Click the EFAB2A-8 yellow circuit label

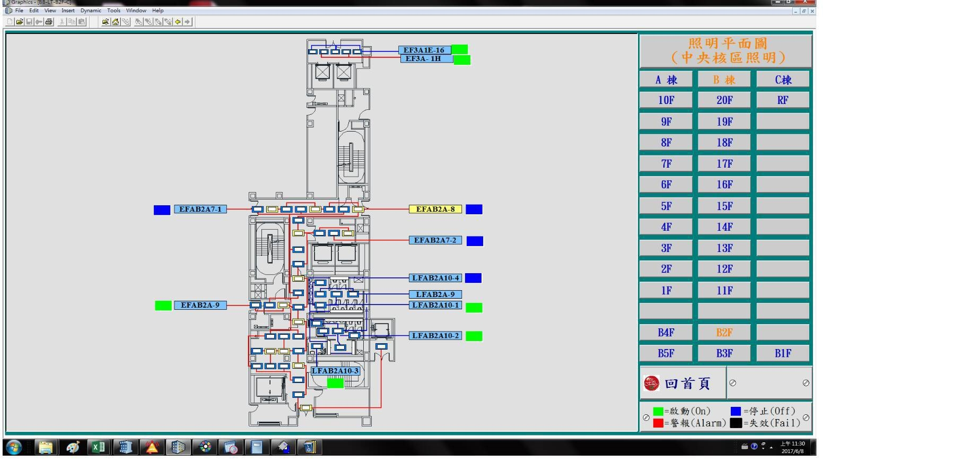click(x=435, y=210)
